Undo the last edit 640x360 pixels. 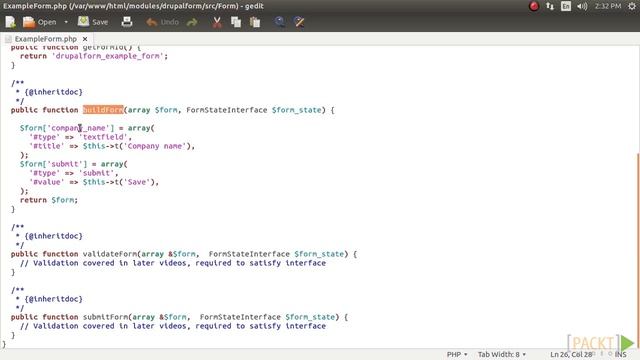[162, 22]
